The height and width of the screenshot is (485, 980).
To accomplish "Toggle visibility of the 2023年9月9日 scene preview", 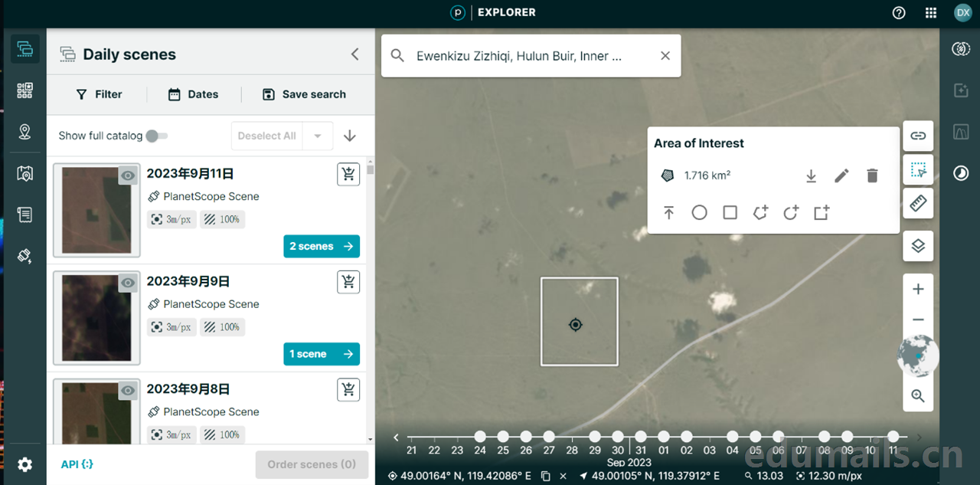I will coord(128,283).
